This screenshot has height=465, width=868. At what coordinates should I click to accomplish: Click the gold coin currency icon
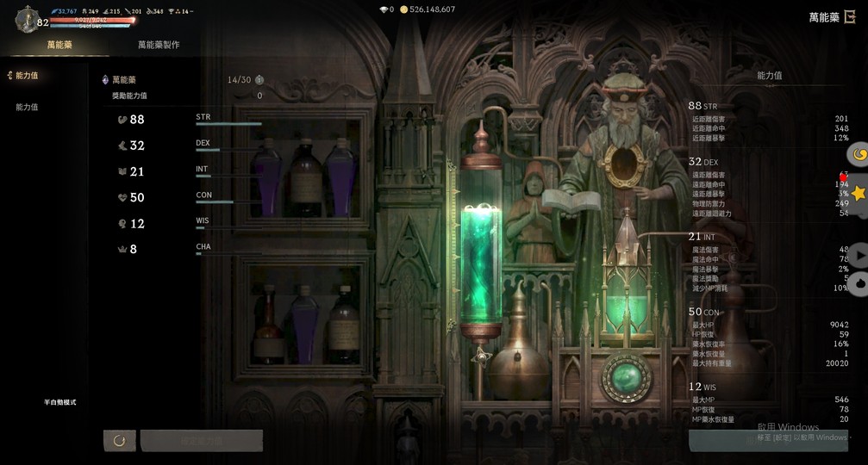403,9
